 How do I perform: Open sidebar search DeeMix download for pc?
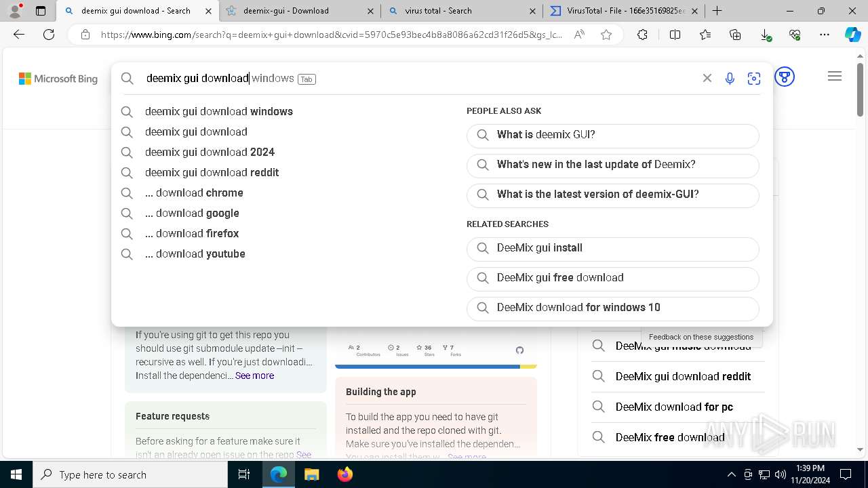pyautogui.click(x=678, y=407)
